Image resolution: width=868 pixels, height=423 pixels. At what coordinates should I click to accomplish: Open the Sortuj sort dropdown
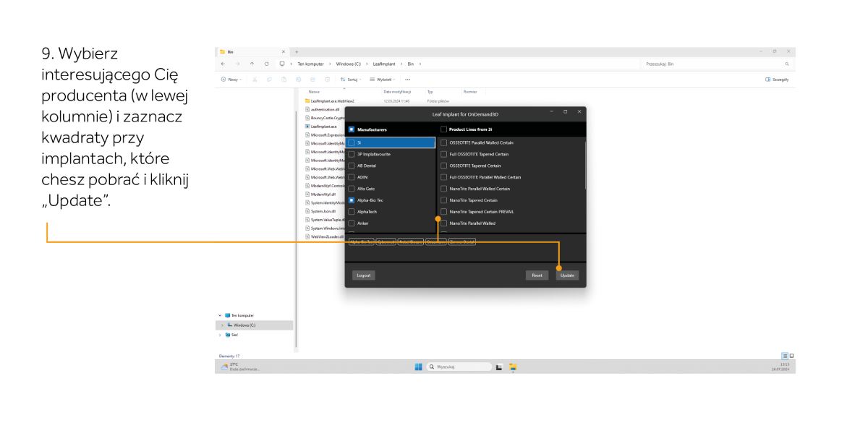click(351, 79)
